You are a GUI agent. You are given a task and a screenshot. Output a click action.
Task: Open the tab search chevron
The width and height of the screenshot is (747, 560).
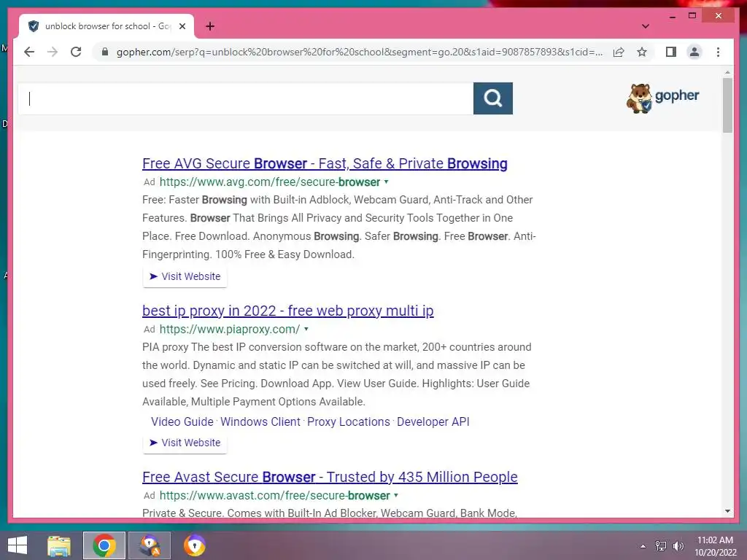[645, 26]
